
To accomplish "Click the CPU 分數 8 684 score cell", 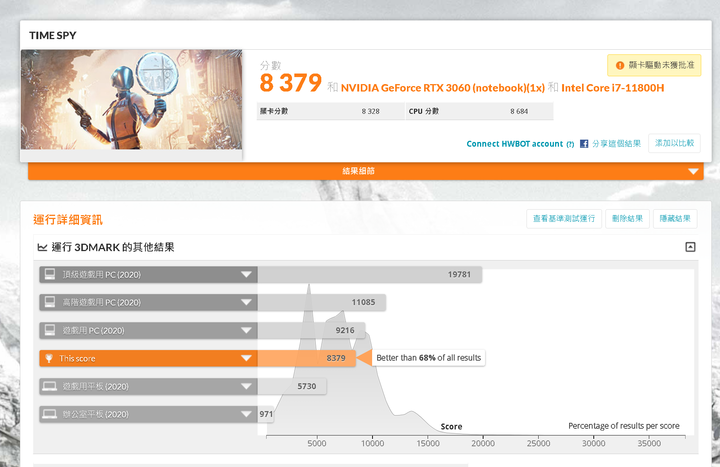I will click(479, 111).
